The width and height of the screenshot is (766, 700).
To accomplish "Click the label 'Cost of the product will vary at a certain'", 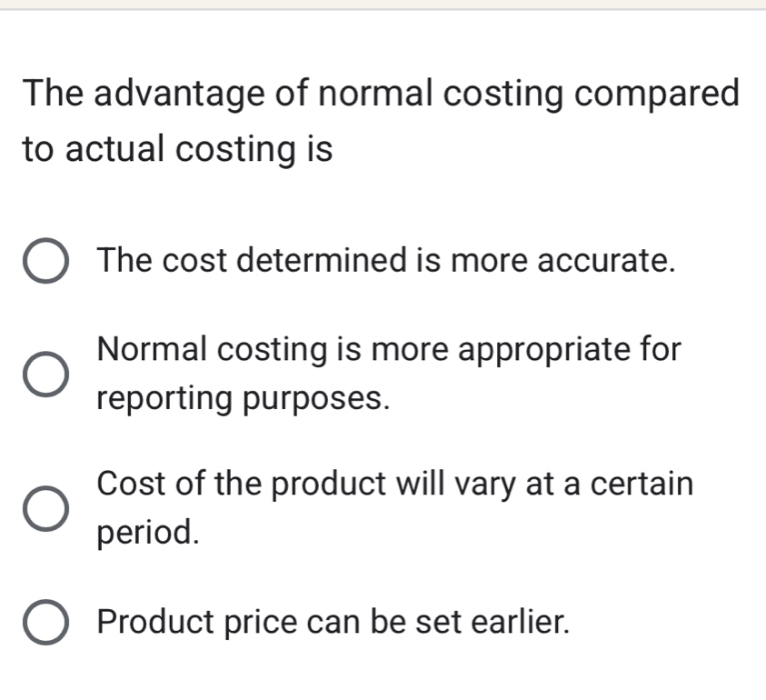I will [396, 483].
